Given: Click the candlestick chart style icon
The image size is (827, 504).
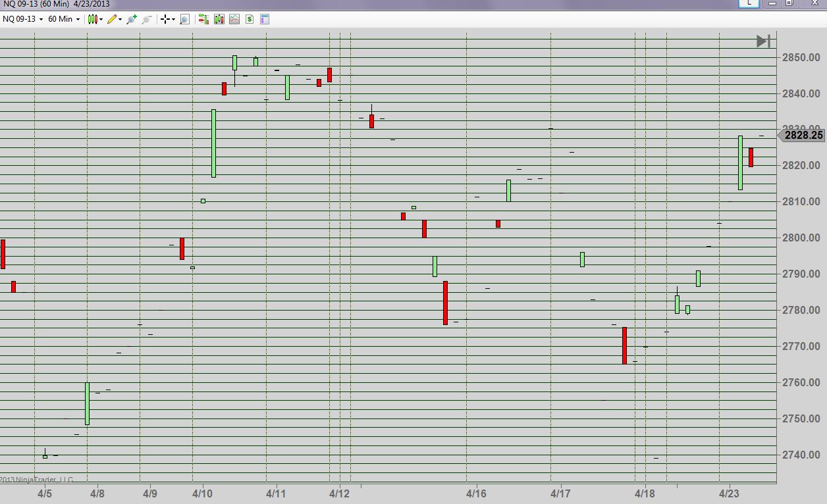Looking at the screenshot, I should (92, 19).
